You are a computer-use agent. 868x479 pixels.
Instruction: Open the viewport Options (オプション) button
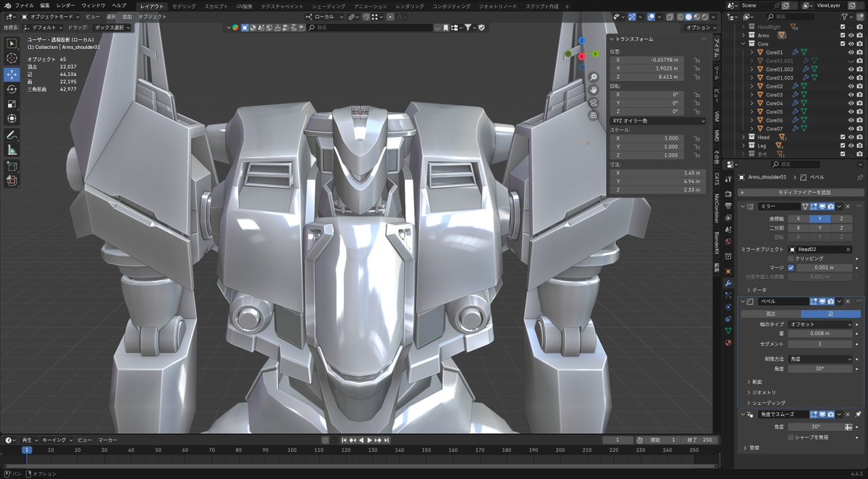[700, 27]
